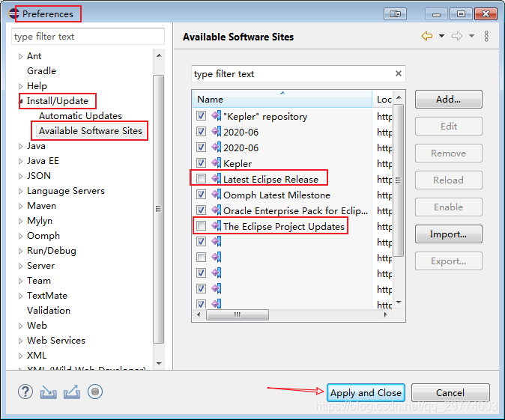Click the Help question mark icon
The height and width of the screenshot is (420, 505).
[x=25, y=392]
